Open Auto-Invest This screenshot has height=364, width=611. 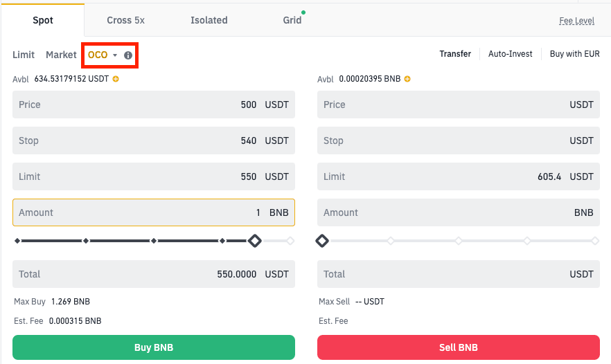511,54
